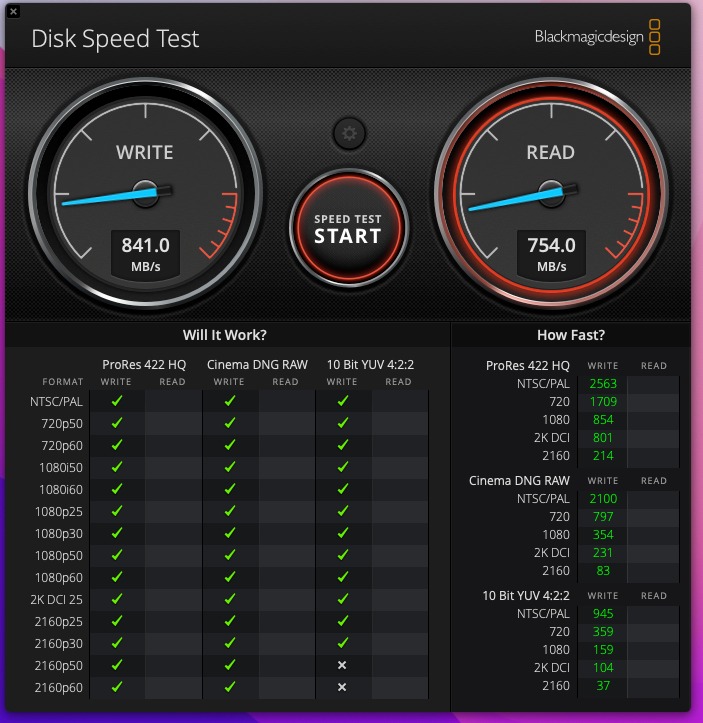Click the 83 Cinema DNG 2160 write value
This screenshot has width=703, height=723.
[603, 570]
